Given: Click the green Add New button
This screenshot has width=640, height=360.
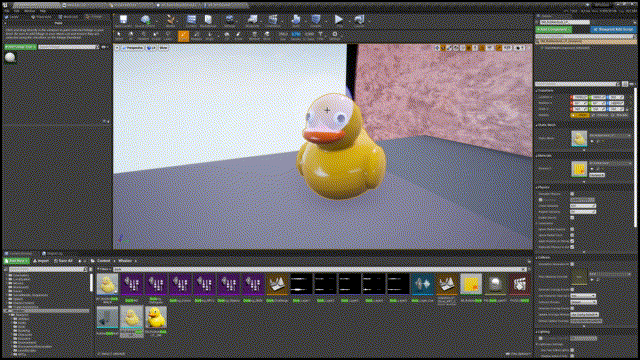Looking at the screenshot, I should (16, 261).
